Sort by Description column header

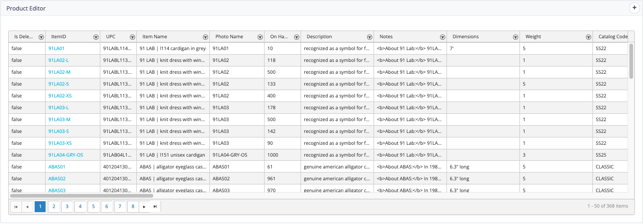(x=319, y=37)
